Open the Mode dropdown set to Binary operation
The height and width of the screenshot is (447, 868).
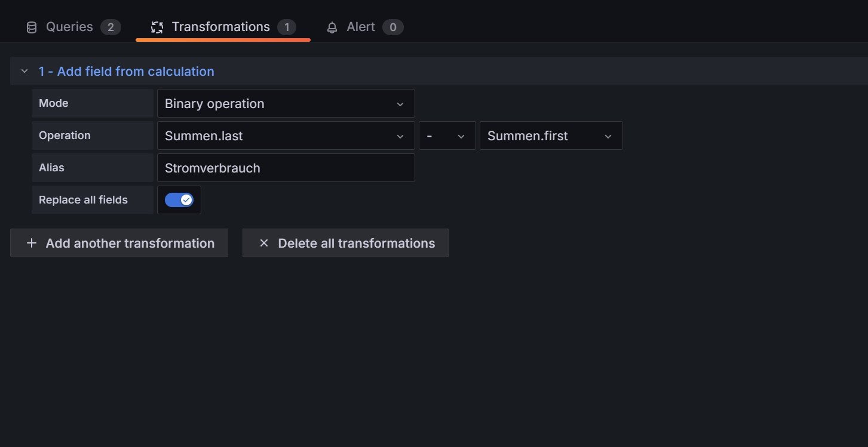pos(286,104)
